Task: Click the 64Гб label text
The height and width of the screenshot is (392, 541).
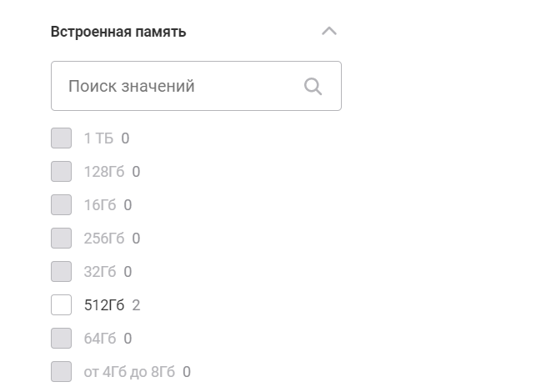Action: pos(100,339)
